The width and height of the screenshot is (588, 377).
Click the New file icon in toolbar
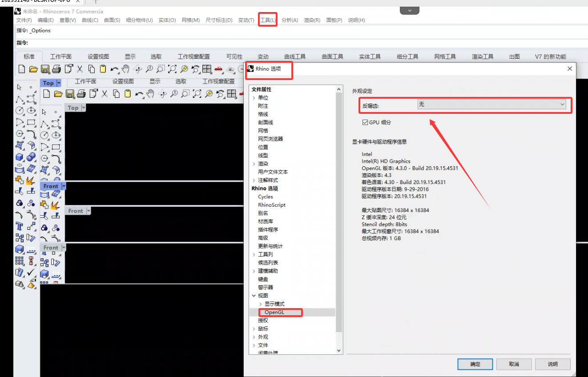coord(21,69)
